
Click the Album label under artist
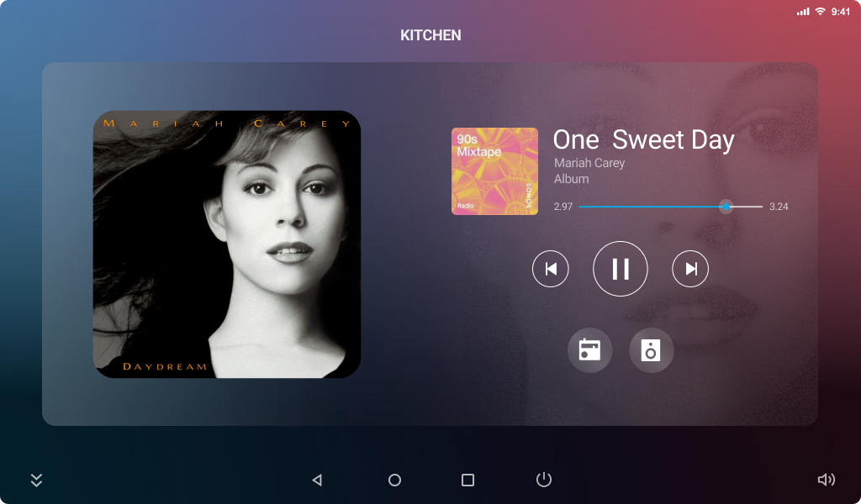[x=571, y=179]
